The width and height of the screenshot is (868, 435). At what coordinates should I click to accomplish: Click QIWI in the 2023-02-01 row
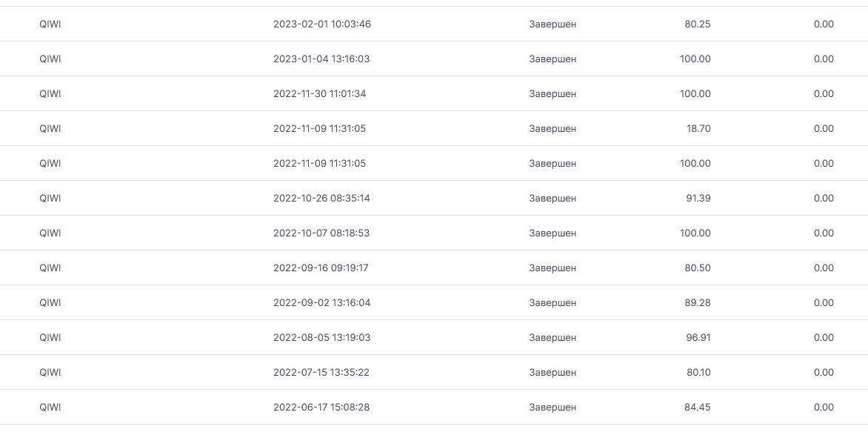(50, 24)
